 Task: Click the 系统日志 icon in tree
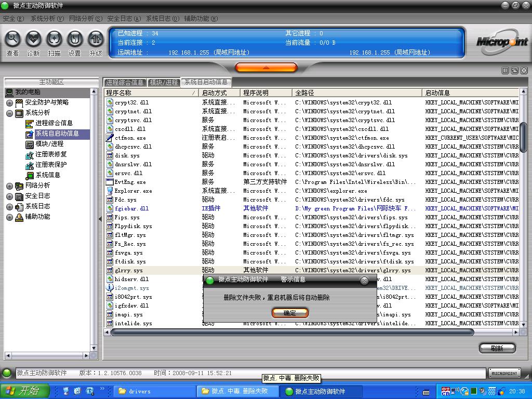click(x=19, y=207)
